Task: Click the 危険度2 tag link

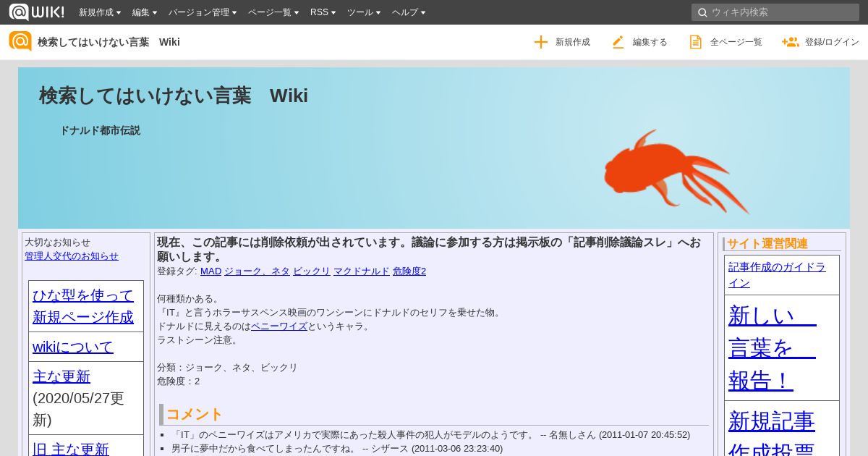Action: [409, 271]
